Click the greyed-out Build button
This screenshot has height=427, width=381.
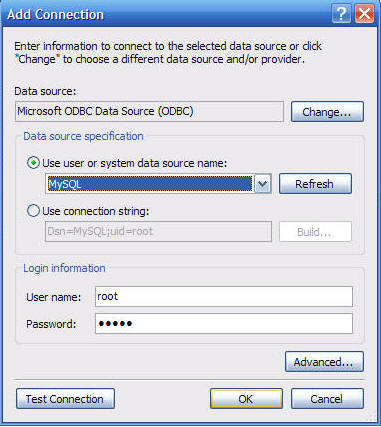(x=315, y=232)
